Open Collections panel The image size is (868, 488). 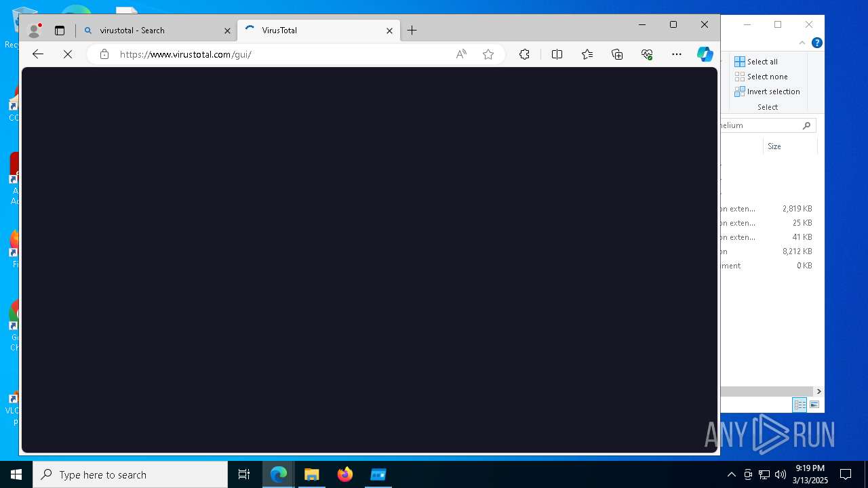pos(617,54)
